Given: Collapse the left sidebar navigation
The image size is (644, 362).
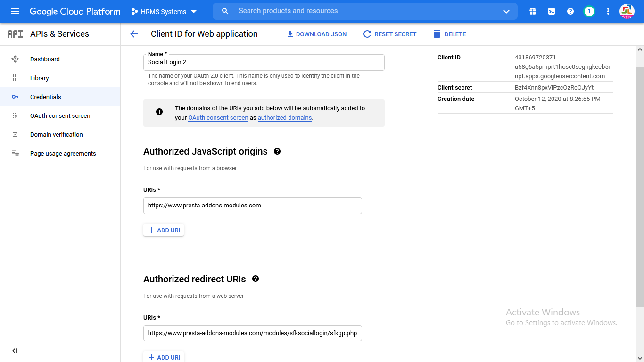Looking at the screenshot, I should click(15, 351).
